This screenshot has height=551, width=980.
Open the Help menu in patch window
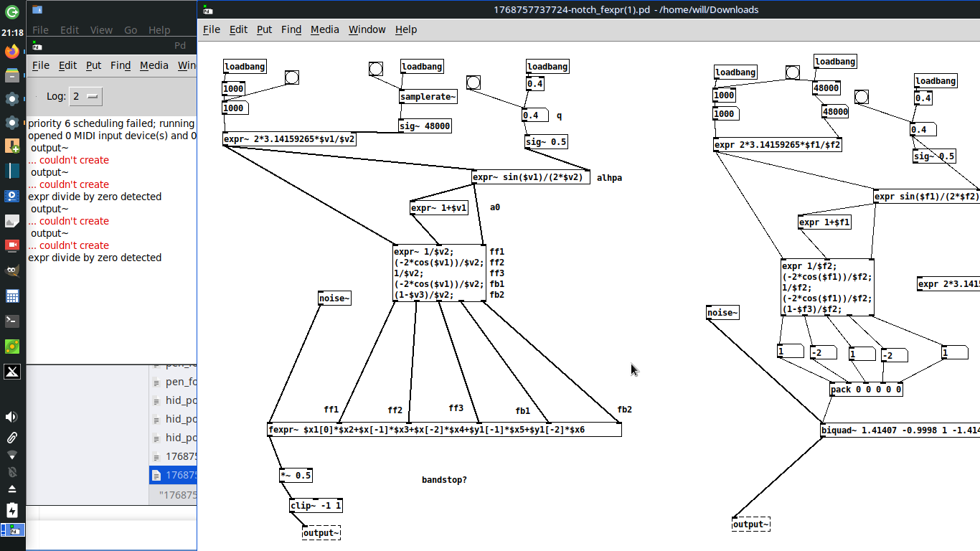pos(405,29)
